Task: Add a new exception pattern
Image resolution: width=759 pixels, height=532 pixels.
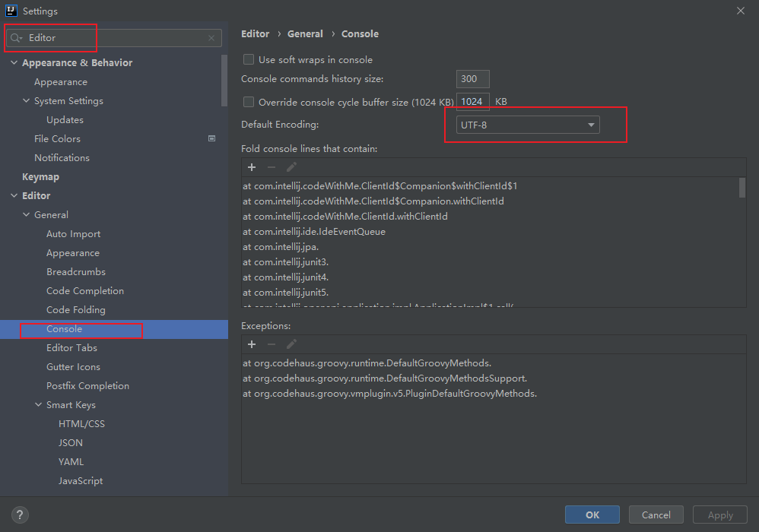Action: [x=252, y=344]
